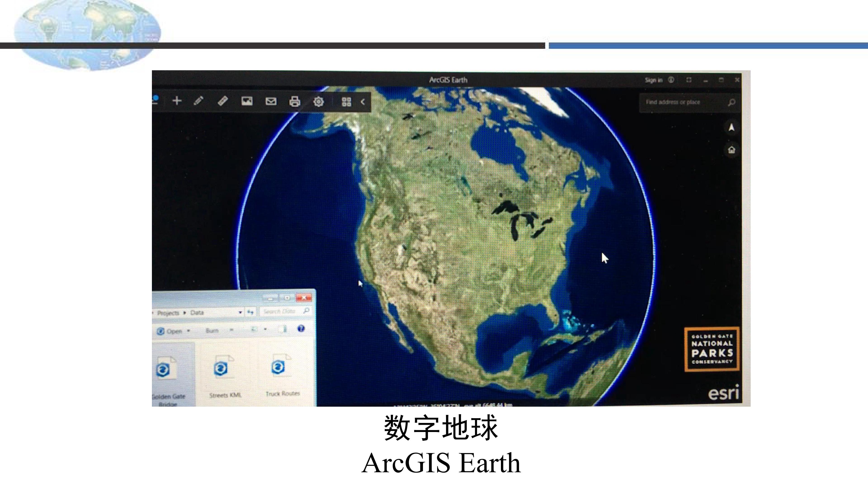
Task: Expand the dropdown arrow next to Open
Action: click(188, 331)
